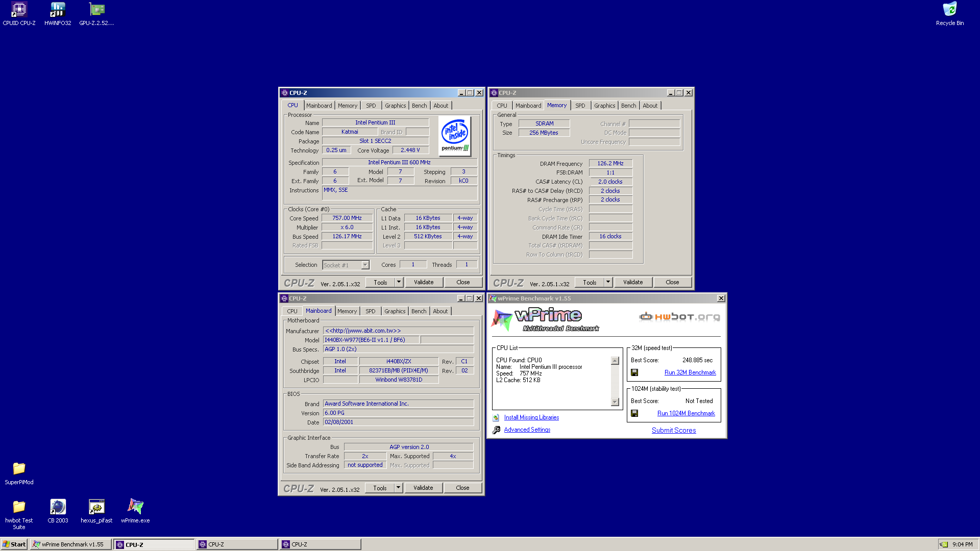Click the CPU-Z title bar icon in the Memory window
The image size is (980, 551).
coord(494,93)
